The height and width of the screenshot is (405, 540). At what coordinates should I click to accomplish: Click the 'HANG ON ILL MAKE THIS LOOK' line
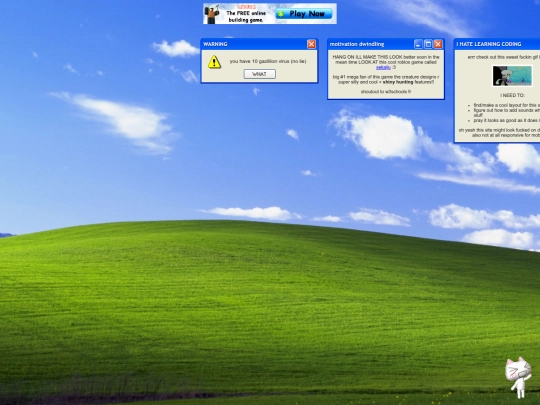[x=386, y=57]
